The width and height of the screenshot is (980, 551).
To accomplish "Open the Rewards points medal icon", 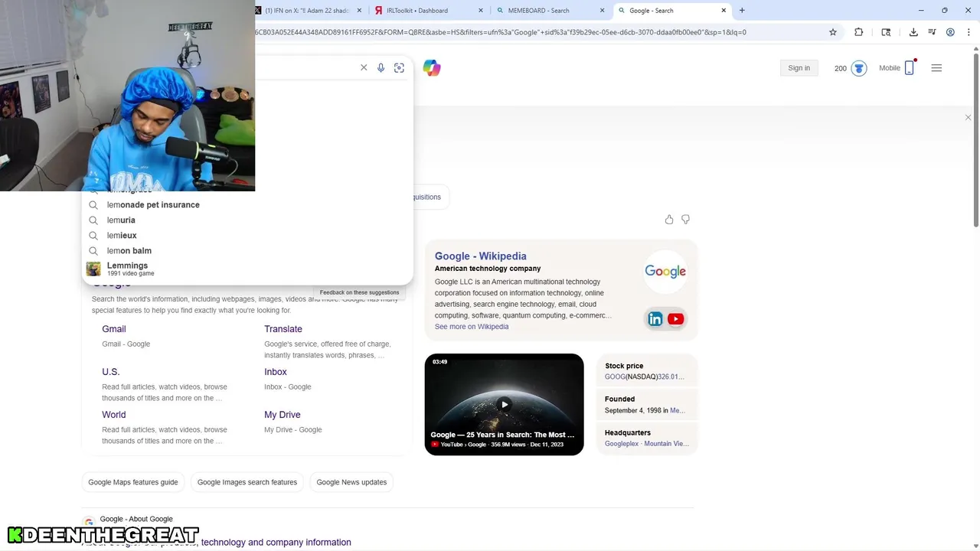I will pyautogui.click(x=859, y=68).
